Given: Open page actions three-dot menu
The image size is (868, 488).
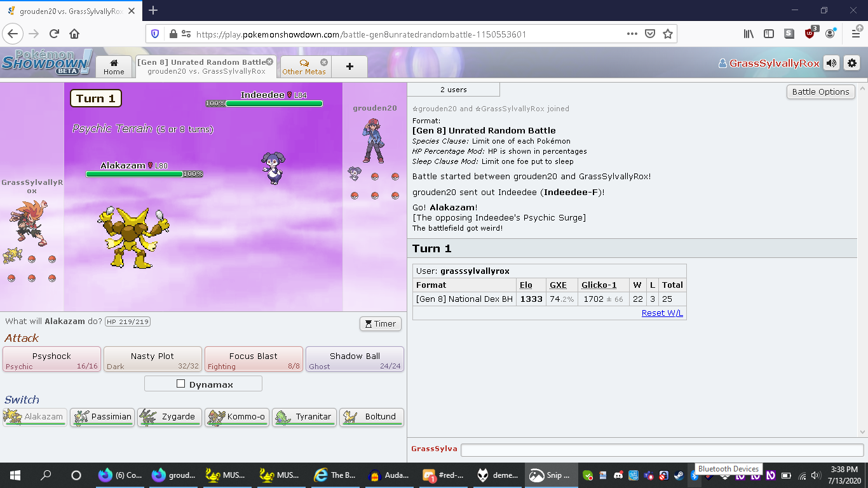Looking at the screenshot, I should click(632, 34).
